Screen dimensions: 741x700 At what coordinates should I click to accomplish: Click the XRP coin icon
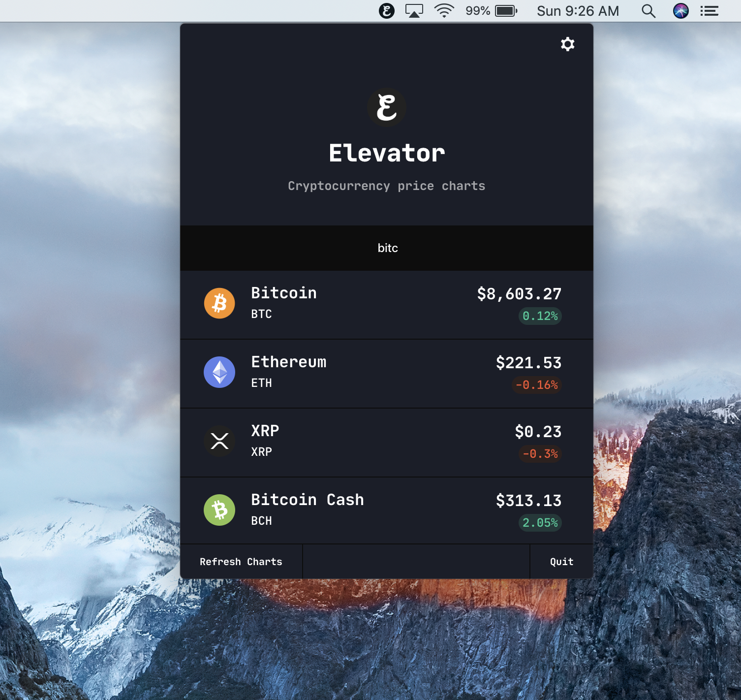(x=219, y=441)
